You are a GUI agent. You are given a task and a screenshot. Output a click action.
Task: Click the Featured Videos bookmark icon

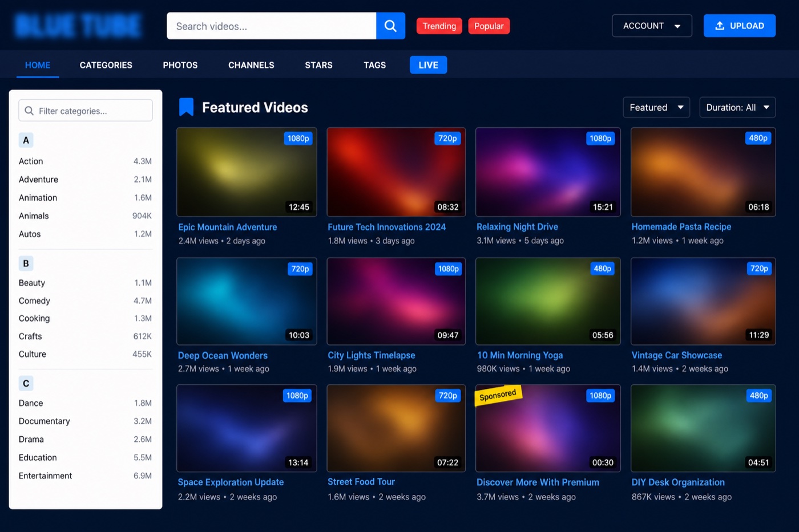(186, 107)
